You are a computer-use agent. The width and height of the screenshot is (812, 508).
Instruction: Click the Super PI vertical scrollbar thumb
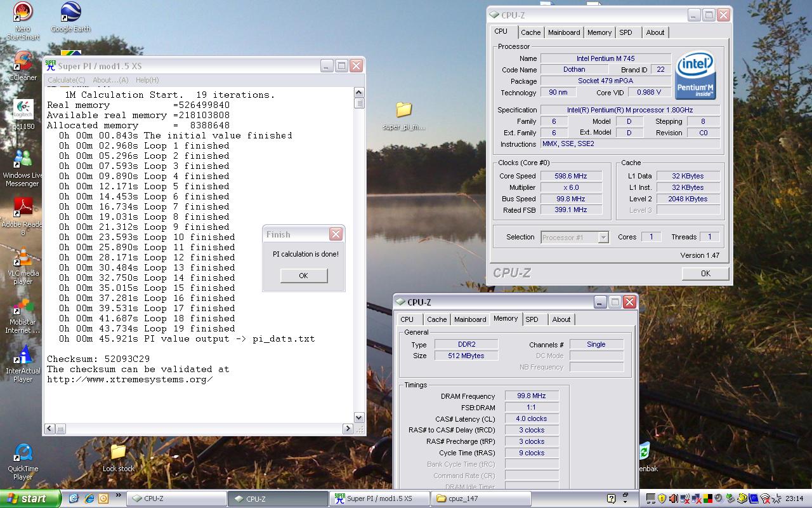pos(359,104)
